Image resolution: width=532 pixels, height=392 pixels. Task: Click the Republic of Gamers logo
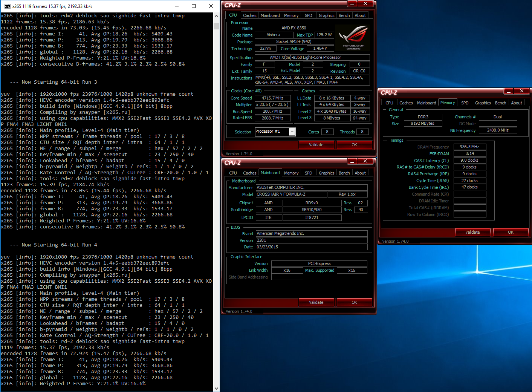(353, 38)
